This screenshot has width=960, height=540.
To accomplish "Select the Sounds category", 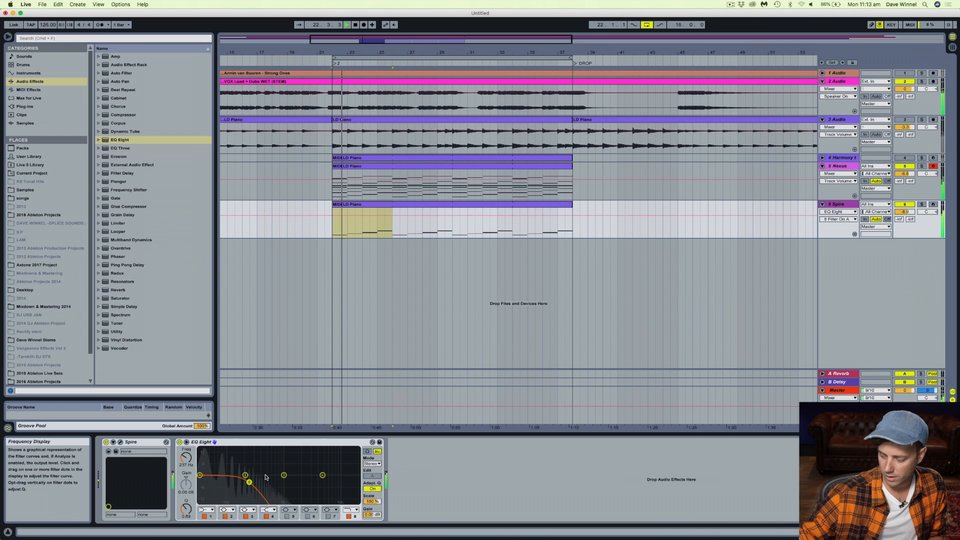I will [x=24, y=56].
